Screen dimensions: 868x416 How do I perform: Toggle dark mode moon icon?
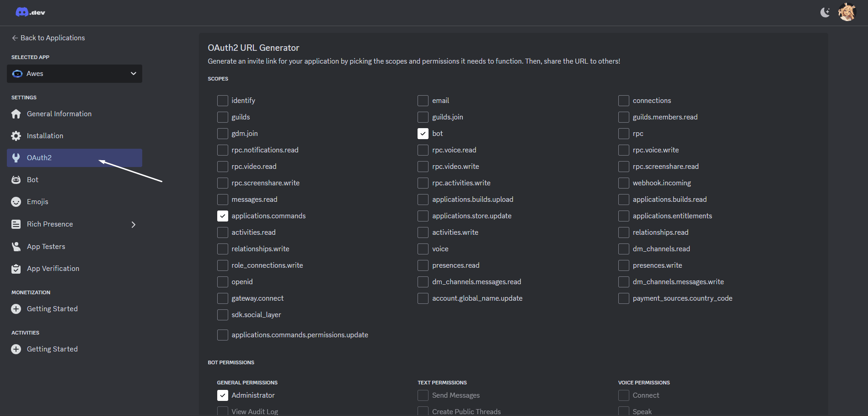tap(825, 12)
